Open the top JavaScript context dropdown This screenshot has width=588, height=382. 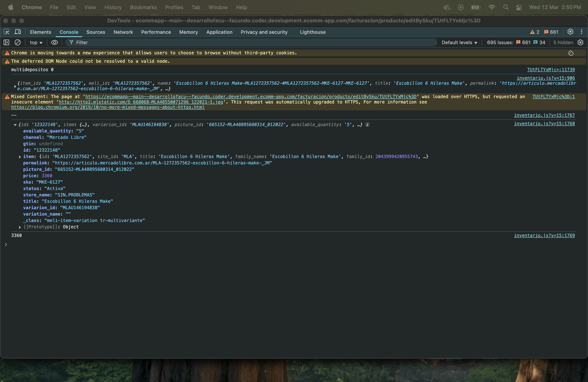click(36, 42)
